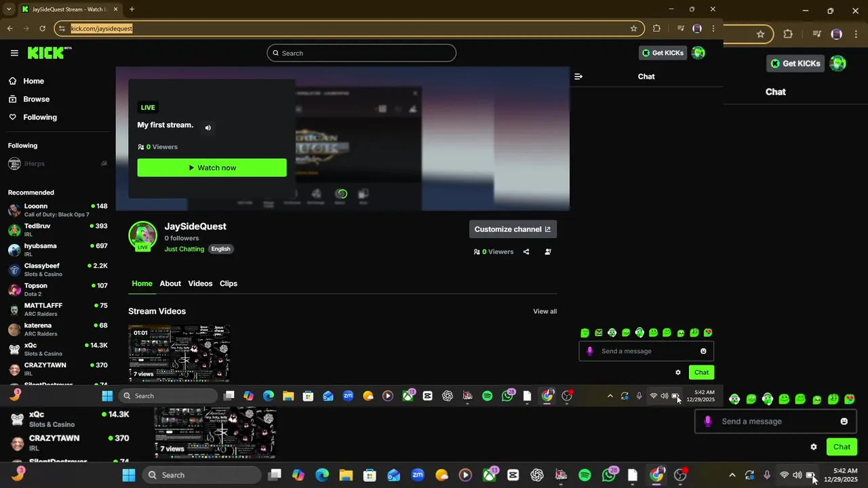Open chat settings gear in main browser window
The height and width of the screenshot is (488, 868).
pyautogui.click(x=678, y=372)
